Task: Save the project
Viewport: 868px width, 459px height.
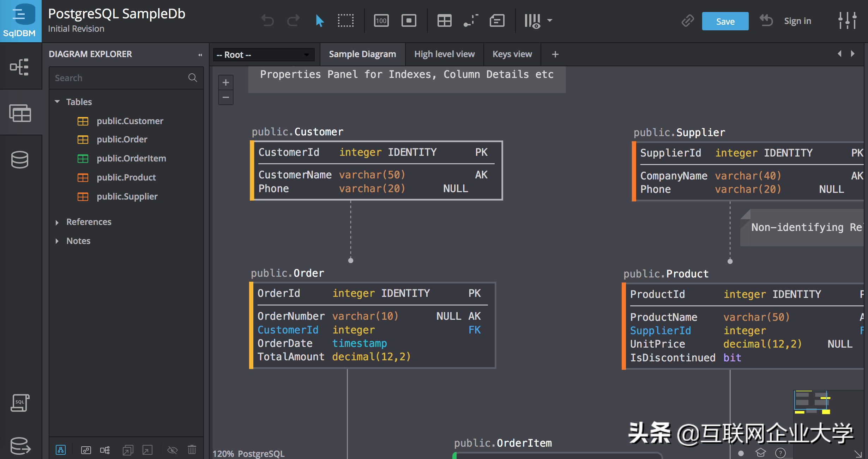Action: 725,21
